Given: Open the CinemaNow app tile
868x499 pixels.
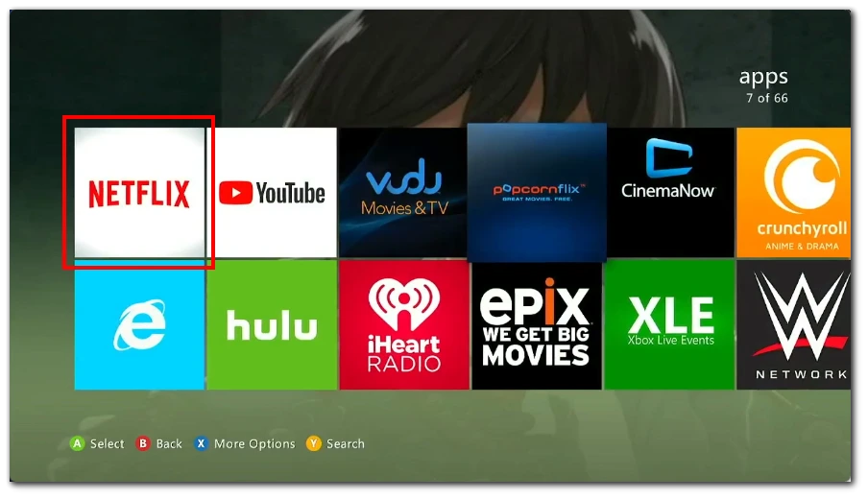Looking at the screenshot, I should (670, 193).
